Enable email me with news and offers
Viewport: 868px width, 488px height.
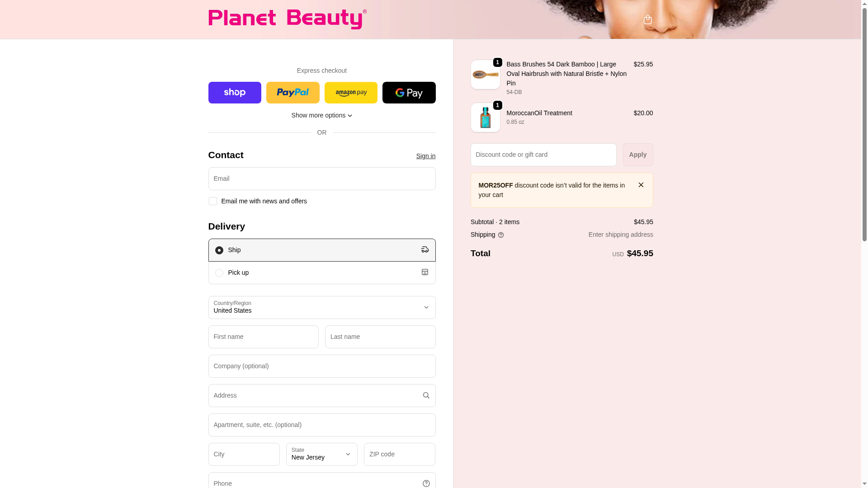(x=213, y=201)
